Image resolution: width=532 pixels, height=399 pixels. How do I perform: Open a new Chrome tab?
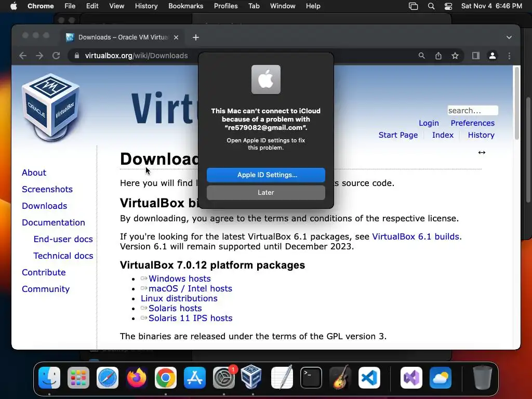click(x=196, y=37)
